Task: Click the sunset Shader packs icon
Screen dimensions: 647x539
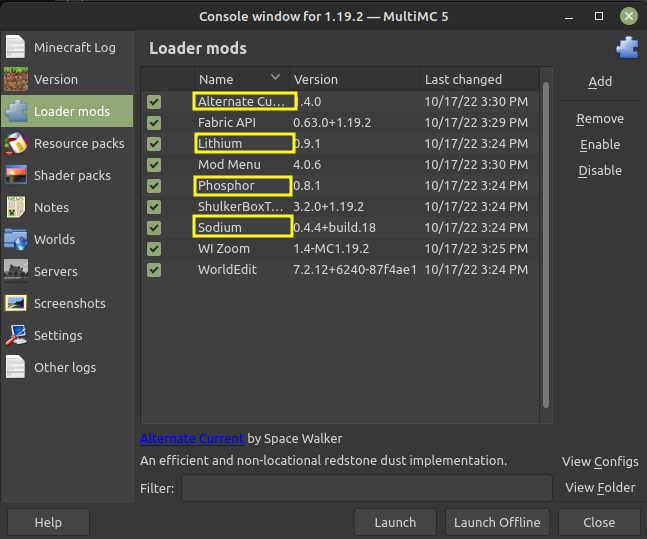Action: tap(16, 175)
